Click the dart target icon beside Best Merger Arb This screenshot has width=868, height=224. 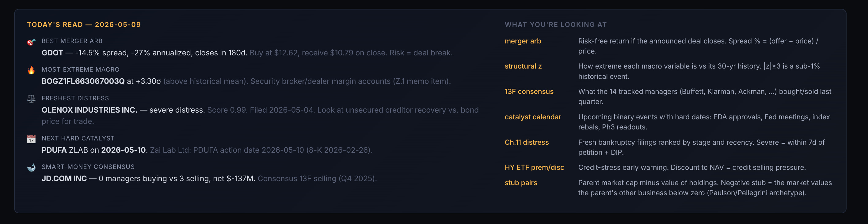point(31,42)
